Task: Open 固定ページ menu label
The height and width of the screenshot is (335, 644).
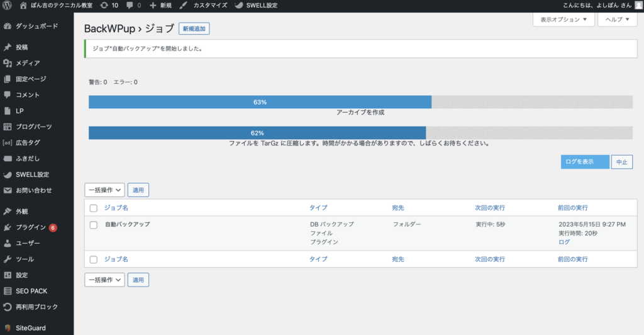Action: coord(31,79)
